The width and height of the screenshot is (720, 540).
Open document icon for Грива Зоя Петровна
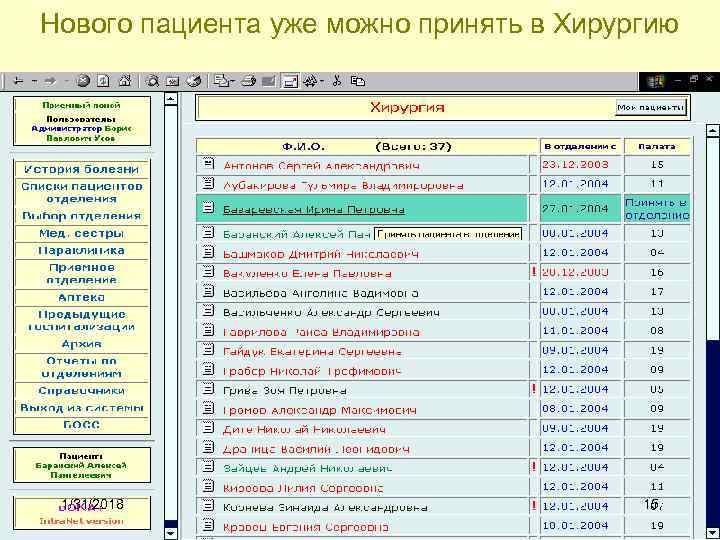click(208, 388)
